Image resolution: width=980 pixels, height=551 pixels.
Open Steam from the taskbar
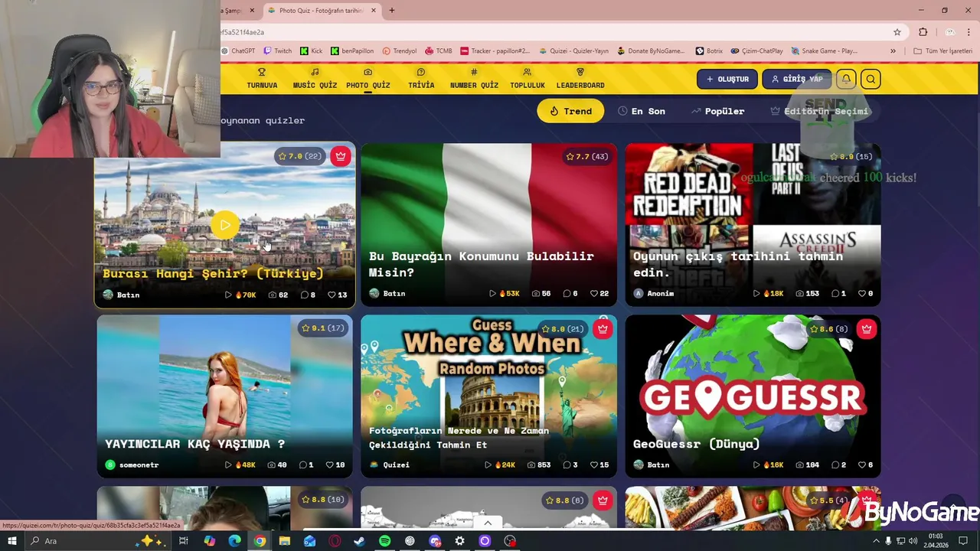pyautogui.click(x=359, y=541)
